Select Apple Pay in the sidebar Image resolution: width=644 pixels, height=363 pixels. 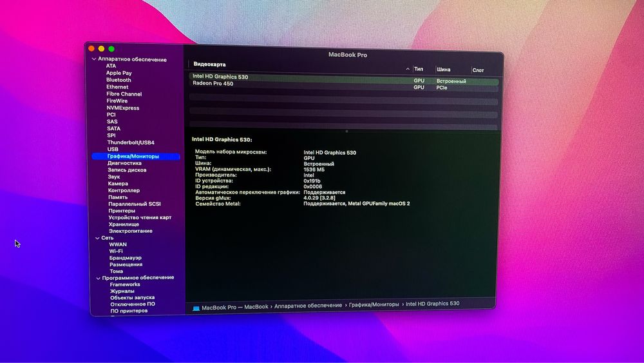tap(118, 73)
